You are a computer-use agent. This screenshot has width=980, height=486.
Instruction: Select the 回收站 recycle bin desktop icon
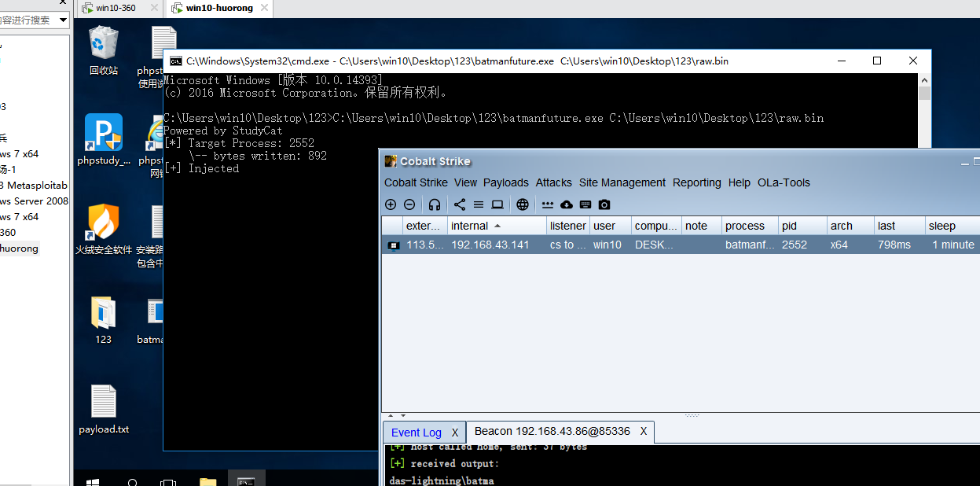tap(104, 50)
